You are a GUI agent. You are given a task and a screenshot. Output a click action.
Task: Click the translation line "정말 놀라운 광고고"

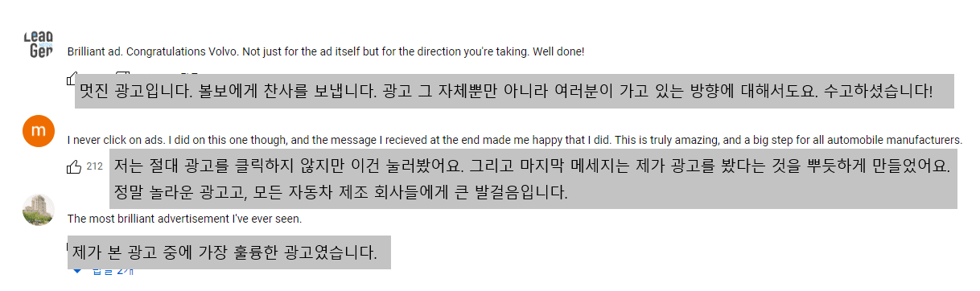340,193
